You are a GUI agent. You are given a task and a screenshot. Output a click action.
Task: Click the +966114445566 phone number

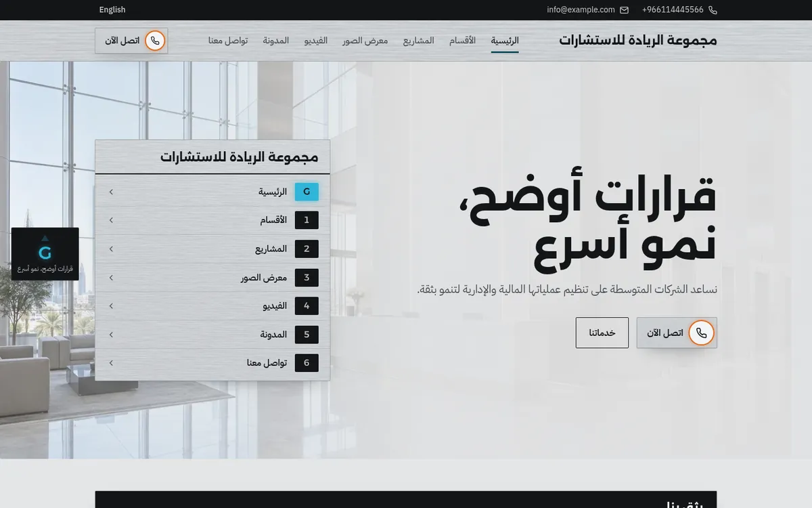click(x=673, y=10)
